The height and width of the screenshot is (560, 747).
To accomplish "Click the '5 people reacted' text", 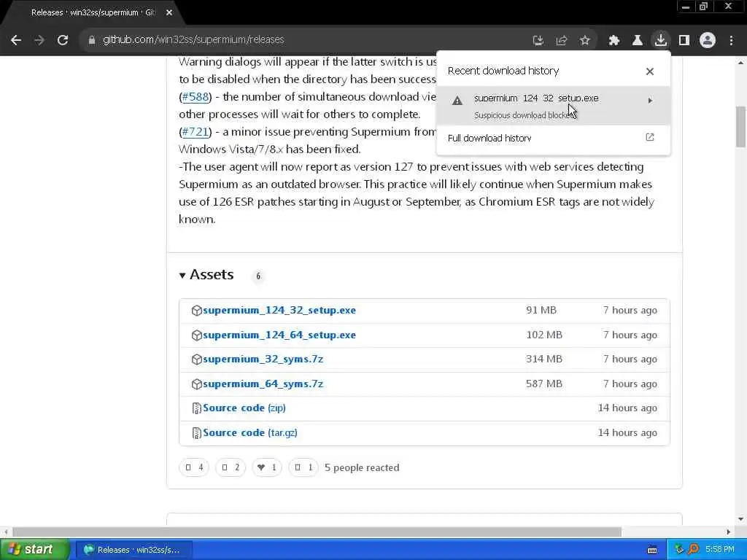I will click(x=362, y=467).
